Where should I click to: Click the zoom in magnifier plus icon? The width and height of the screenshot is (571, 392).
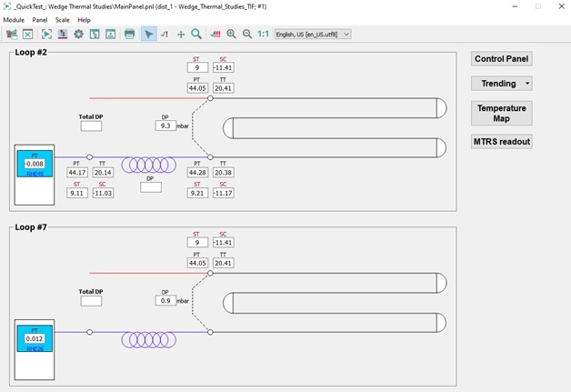[x=231, y=35]
